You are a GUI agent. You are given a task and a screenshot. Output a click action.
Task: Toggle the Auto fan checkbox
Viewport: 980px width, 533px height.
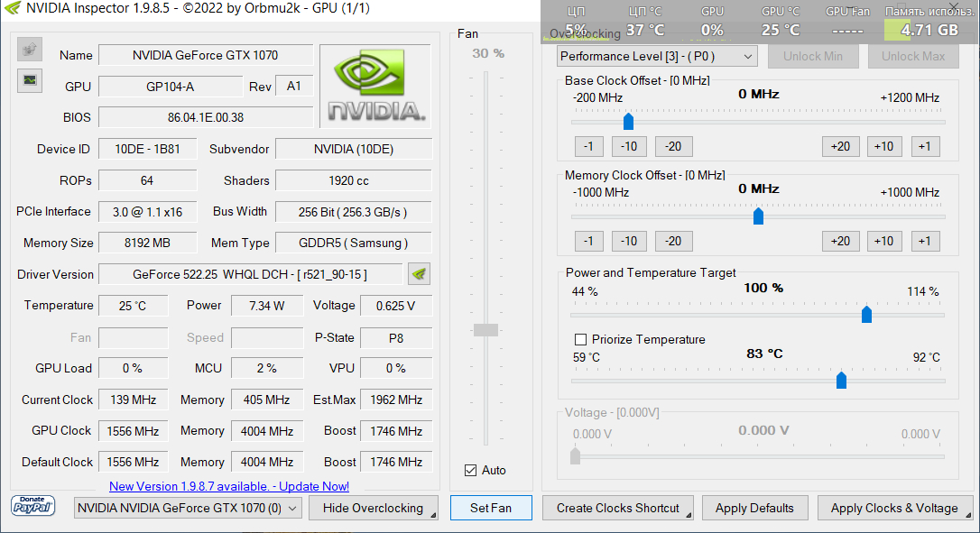point(471,470)
